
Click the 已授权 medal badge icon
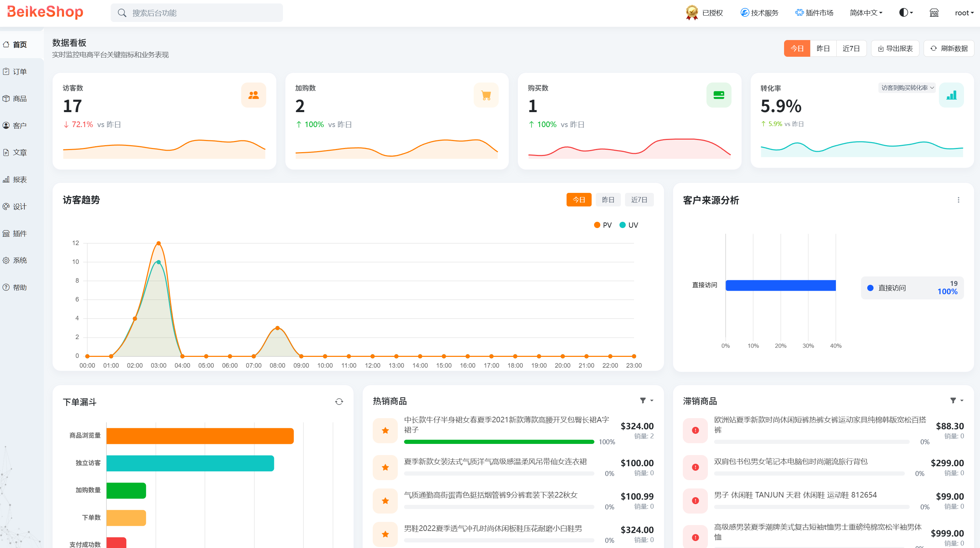691,13
